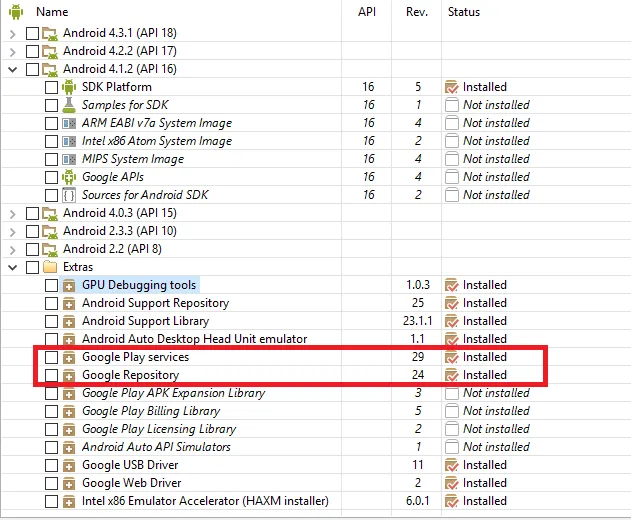
Task: Click the Google Web Driver package icon
Action: pos(69,483)
